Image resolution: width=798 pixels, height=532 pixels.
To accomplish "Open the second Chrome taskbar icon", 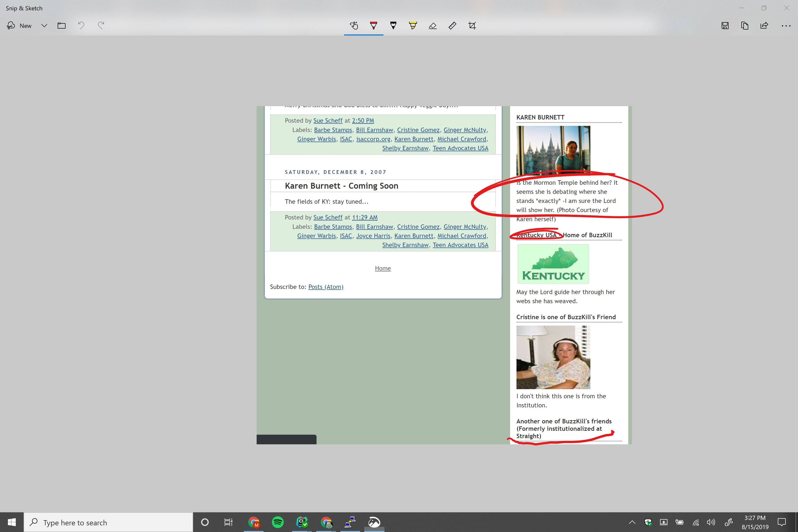I will click(326, 522).
